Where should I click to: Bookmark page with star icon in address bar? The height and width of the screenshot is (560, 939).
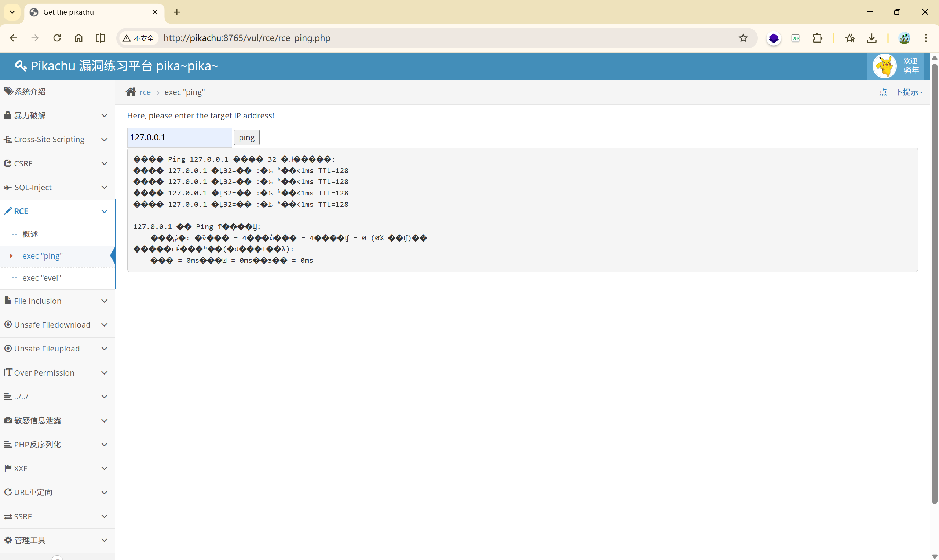743,38
